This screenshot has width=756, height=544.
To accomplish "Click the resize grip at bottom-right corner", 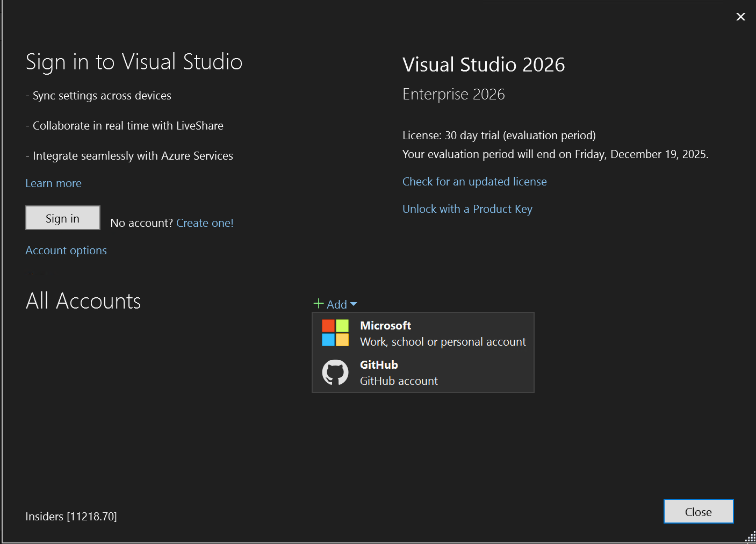I will [750, 537].
